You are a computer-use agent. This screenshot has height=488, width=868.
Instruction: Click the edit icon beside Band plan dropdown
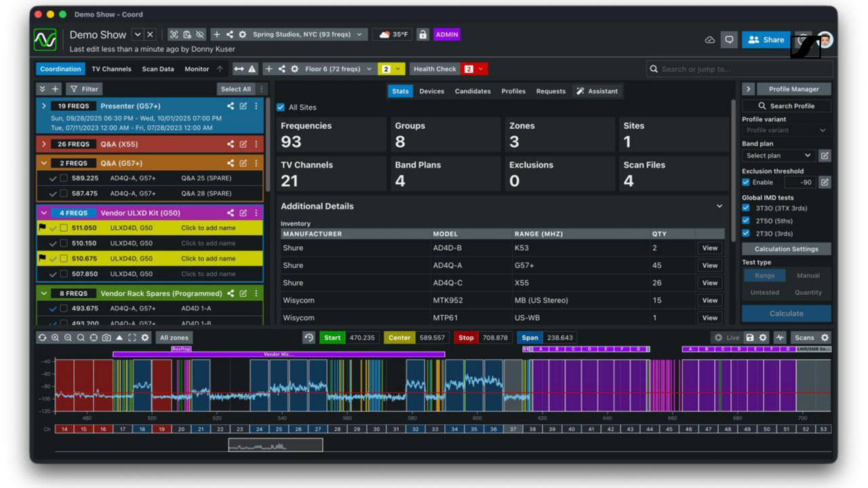(x=825, y=156)
